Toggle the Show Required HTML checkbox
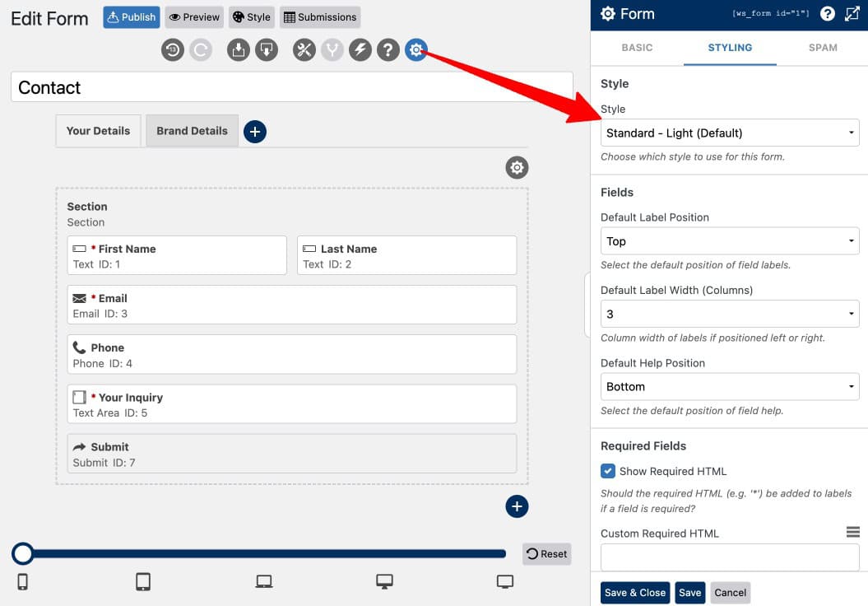 pyautogui.click(x=608, y=471)
